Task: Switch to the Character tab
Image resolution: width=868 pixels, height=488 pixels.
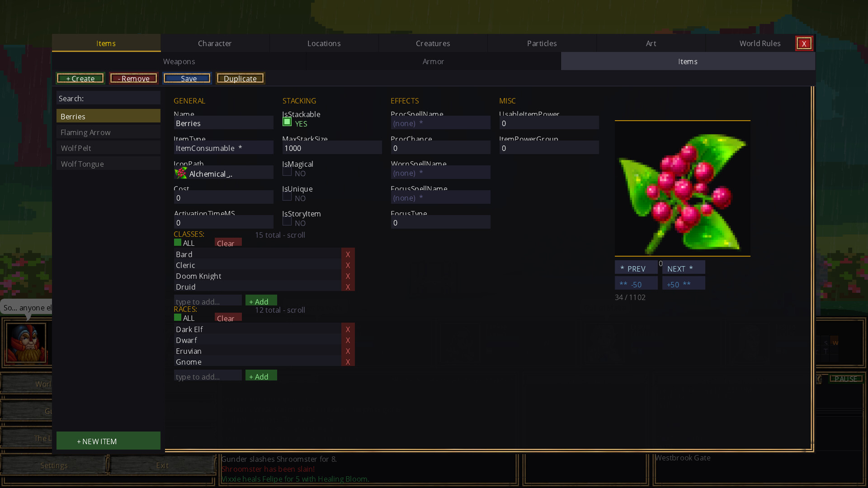Action: [x=215, y=43]
